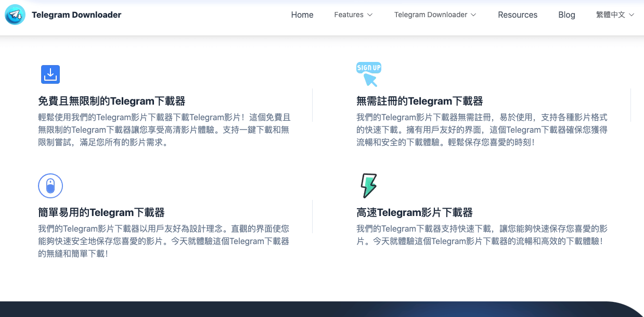The height and width of the screenshot is (317, 644).
Task: Click the circled mouse icon
Action: (x=50, y=186)
